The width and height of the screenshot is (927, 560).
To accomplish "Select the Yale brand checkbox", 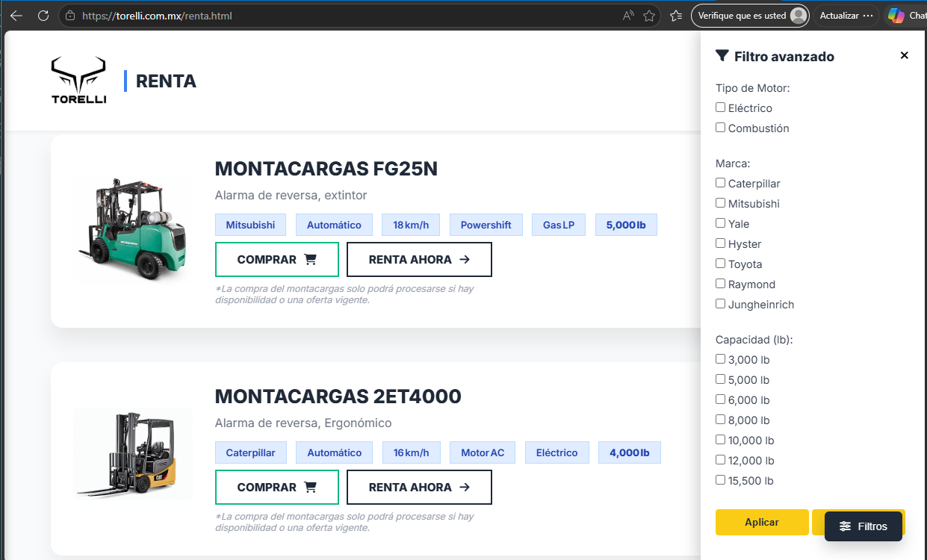I will [720, 223].
